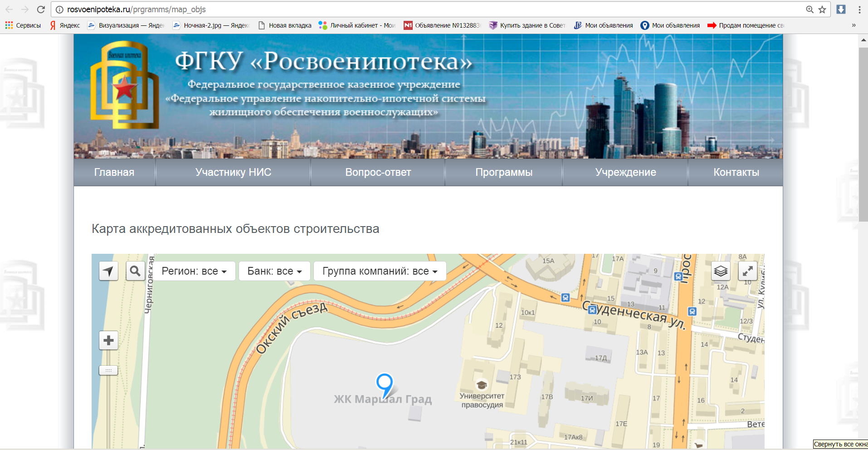The width and height of the screenshot is (868, 450).
Task: Click the zoom magnifier icon in address bar
Action: tap(809, 10)
